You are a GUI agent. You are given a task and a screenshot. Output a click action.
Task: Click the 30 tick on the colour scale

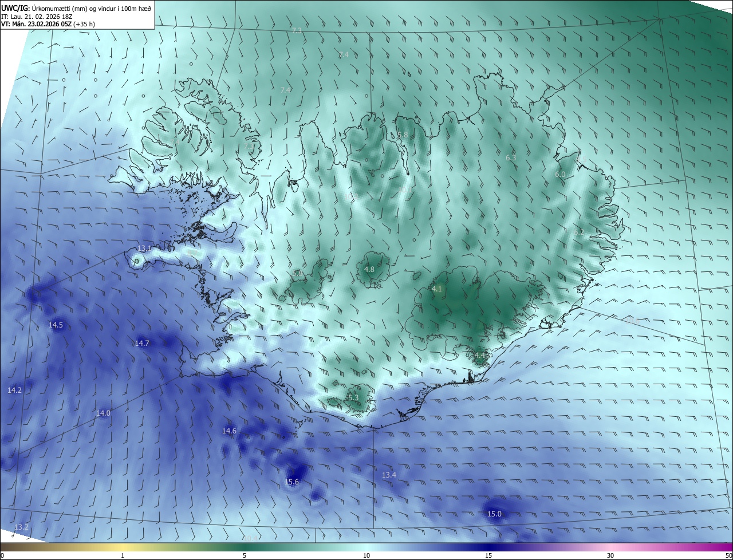(610, 555)
